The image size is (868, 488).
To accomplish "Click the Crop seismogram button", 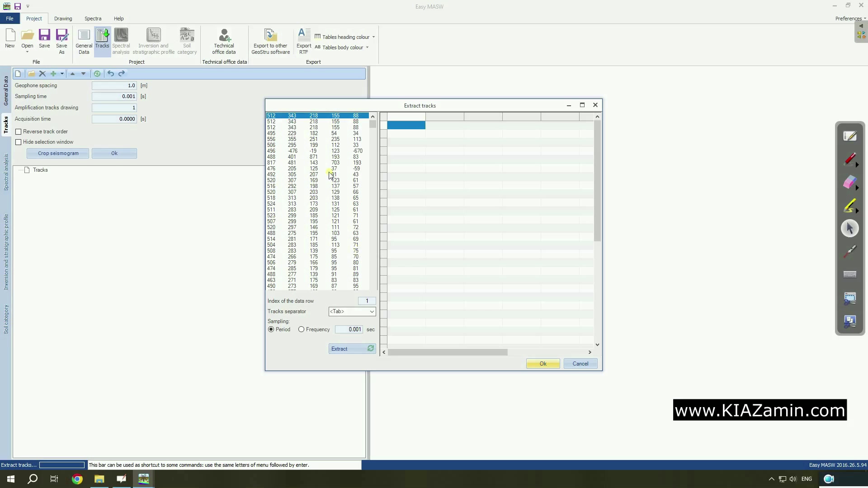I will 58,153.
